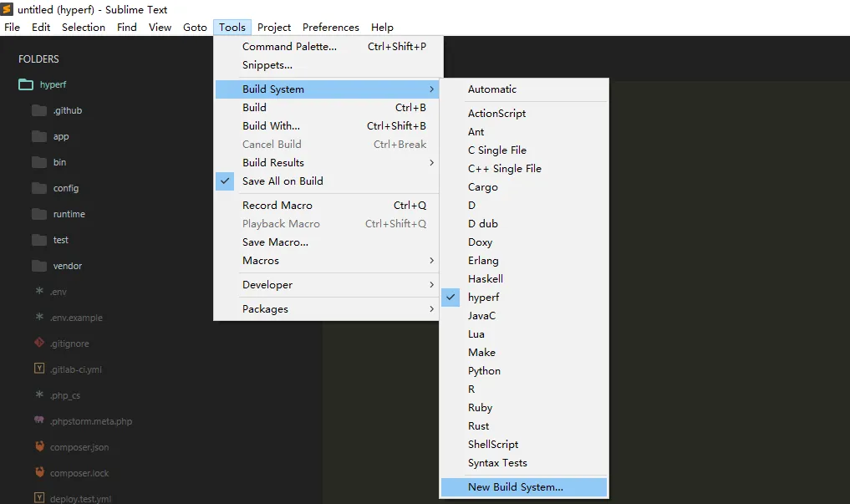Click the PHP icon beside .phpstorm.meta.php
The height and width of the screenshot is (504, 850).
pyautogui.click(x=39, y=420)
